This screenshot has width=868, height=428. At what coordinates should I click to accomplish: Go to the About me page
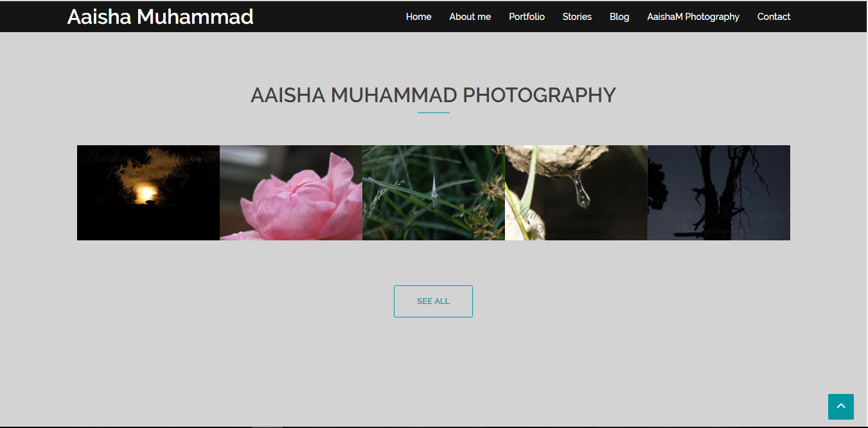coord(470,17)
